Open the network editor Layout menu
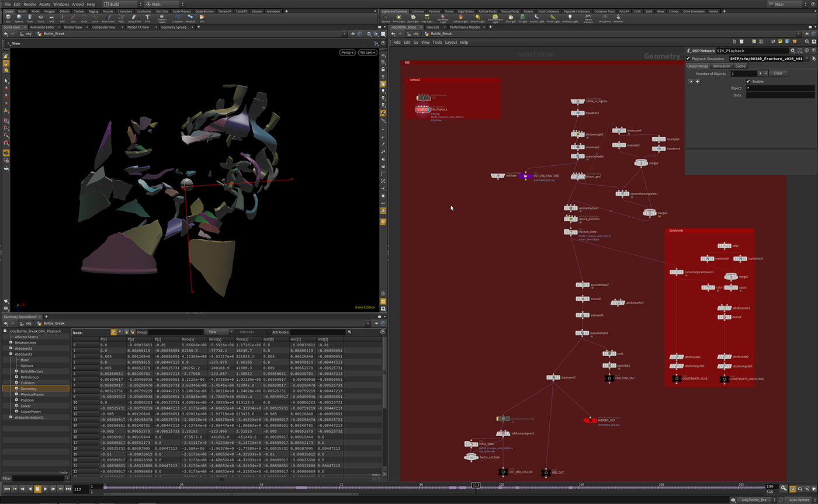The width and height of the screenshot is (818, 504). [451, 42]
